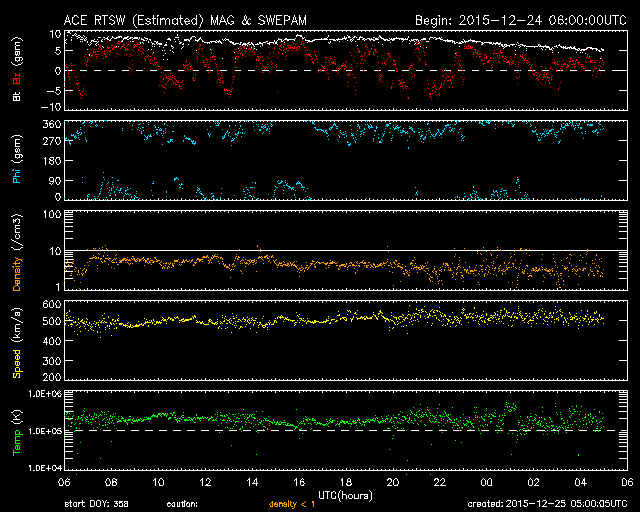Image resolution: width=640 pixels, height=512 pixels.
Task: Click hour 00 tick on time axis
Action: (486, 482)
